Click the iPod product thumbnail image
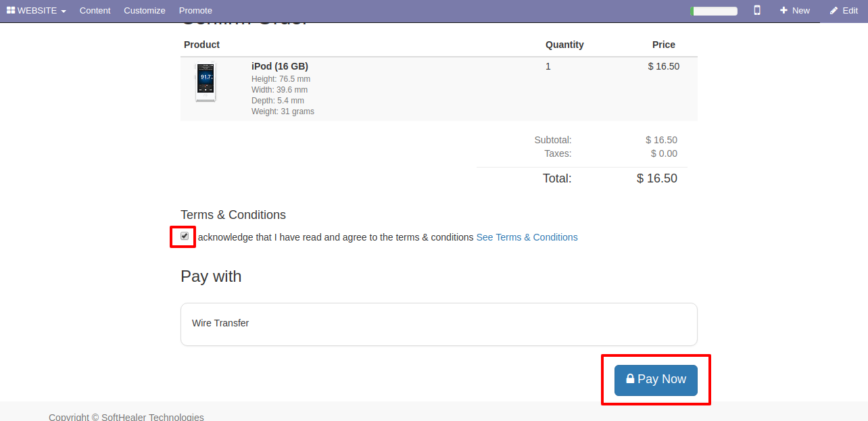The image size is (868, 421). click(206, 82)
